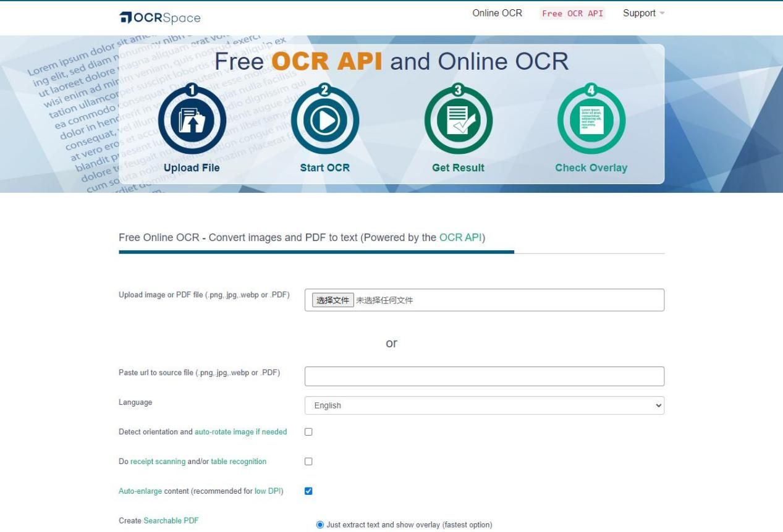Open the table recognition link
The image size is (783, 532).
(x=239, y=462)
